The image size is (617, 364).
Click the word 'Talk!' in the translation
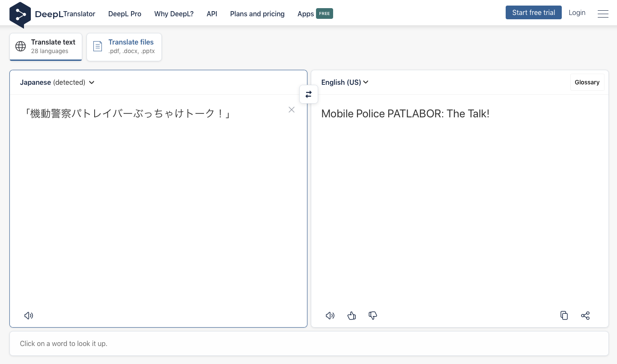pos(479,113)
